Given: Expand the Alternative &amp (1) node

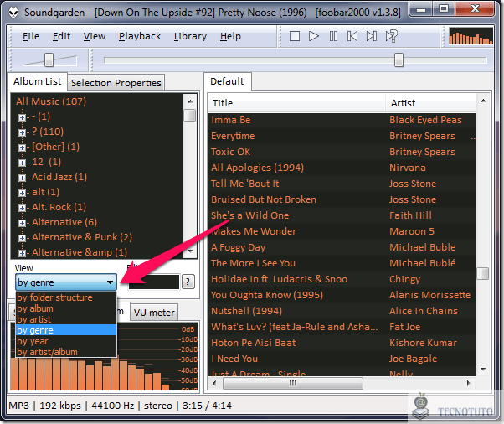Looking at the screenshot, I should 22,253.
